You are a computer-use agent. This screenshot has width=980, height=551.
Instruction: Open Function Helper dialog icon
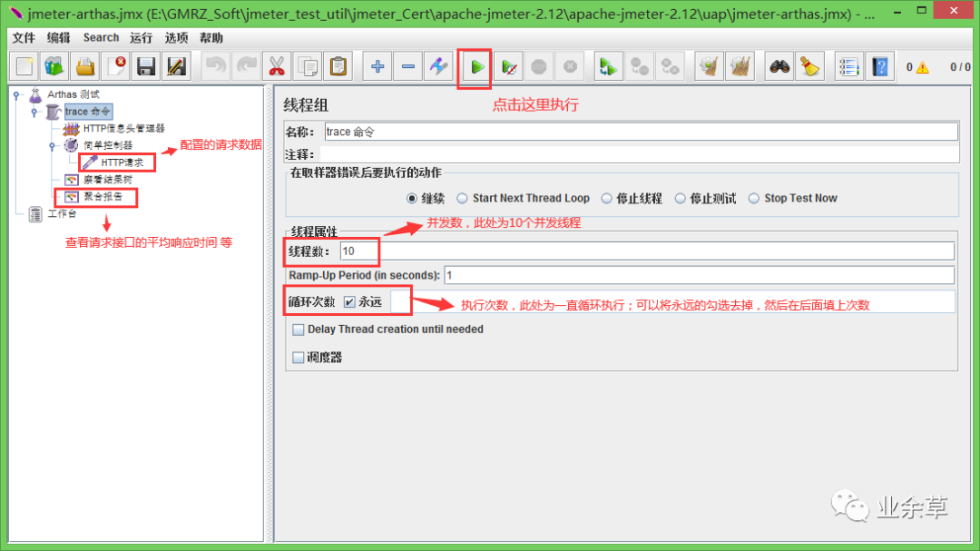(848, 66)
